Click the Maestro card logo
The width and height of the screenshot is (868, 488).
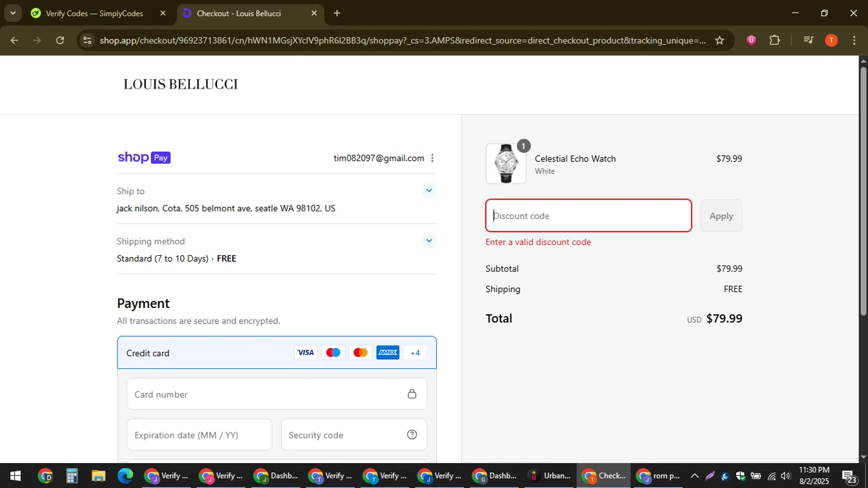click(x=333, y=353)
